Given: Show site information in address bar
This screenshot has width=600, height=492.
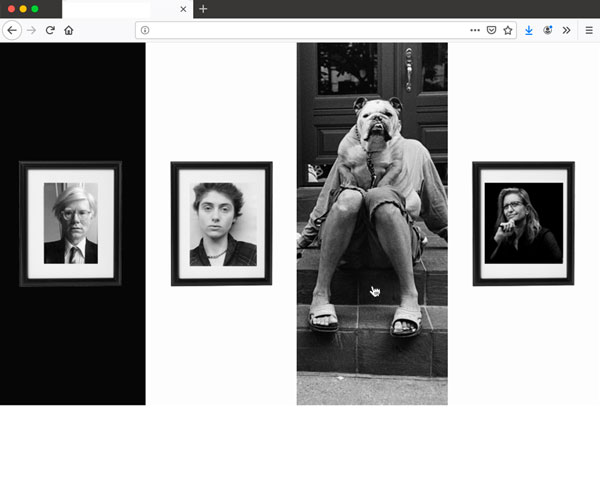Looking at the screenshot, I should tap(145, 30).
